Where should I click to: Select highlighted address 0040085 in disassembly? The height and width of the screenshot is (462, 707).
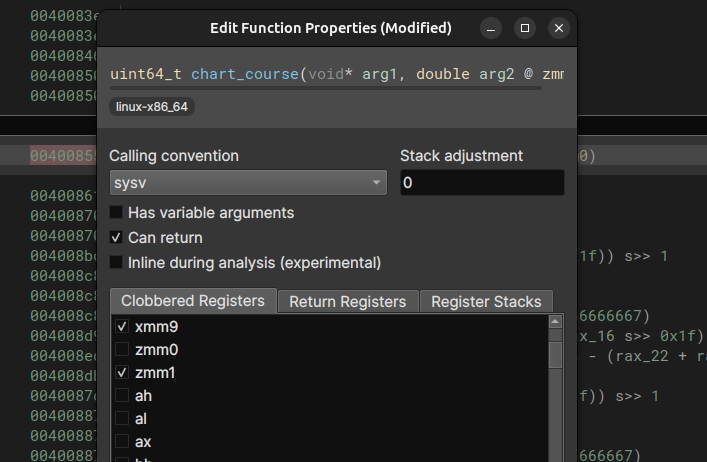(x=63, y=156)
